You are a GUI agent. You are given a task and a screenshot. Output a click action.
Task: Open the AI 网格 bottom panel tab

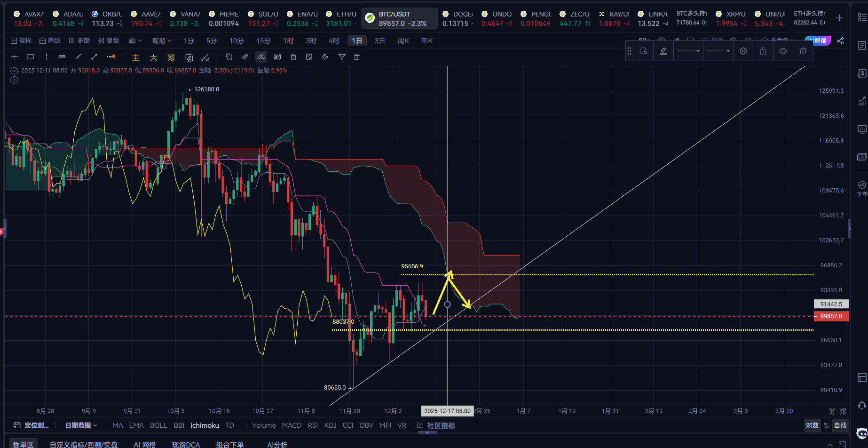[x=144, y=444]
